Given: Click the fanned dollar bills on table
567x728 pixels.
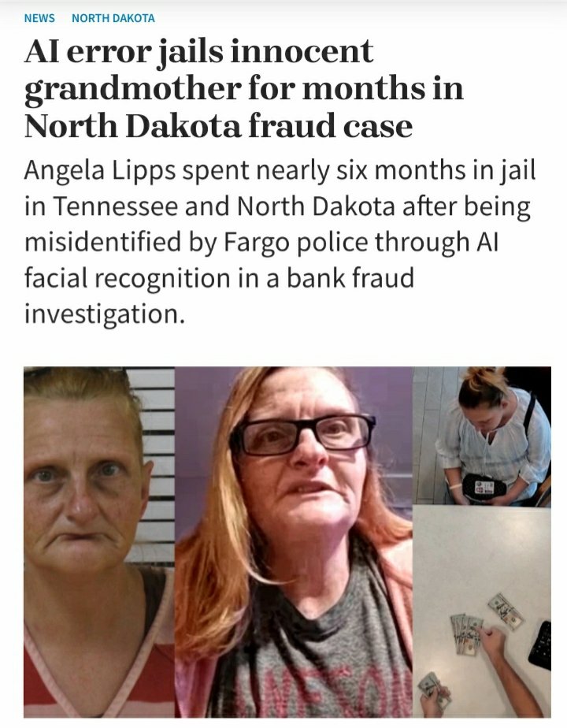Looking at the screenshot, I should (467, 633).
